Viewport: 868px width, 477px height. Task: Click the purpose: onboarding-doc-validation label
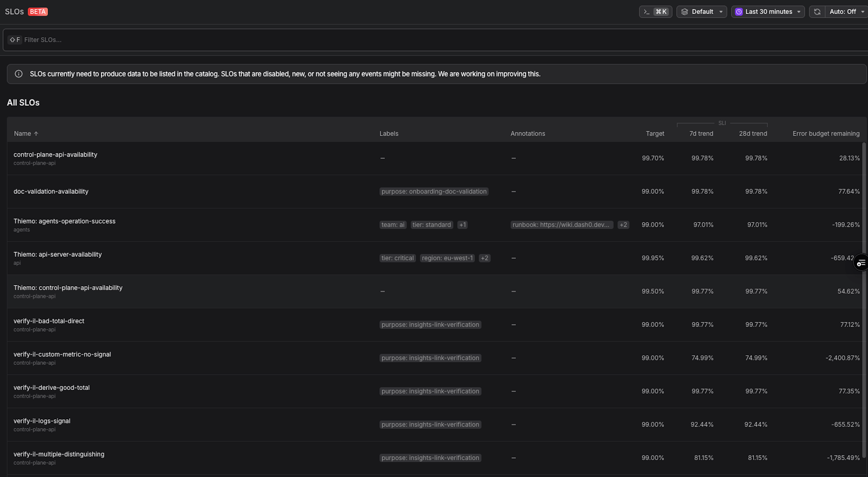434,191
